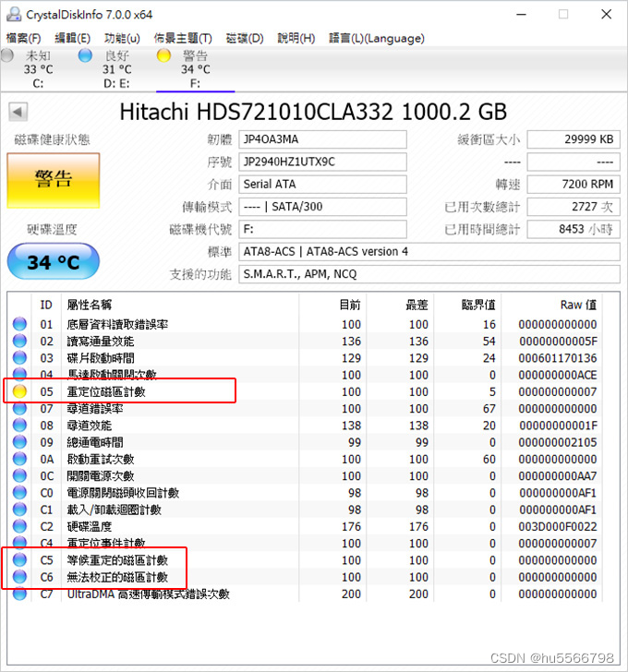Click the SATA/300 transfer mode field
Viewport: 628px width, 672px height.
[x=322, y=207]
